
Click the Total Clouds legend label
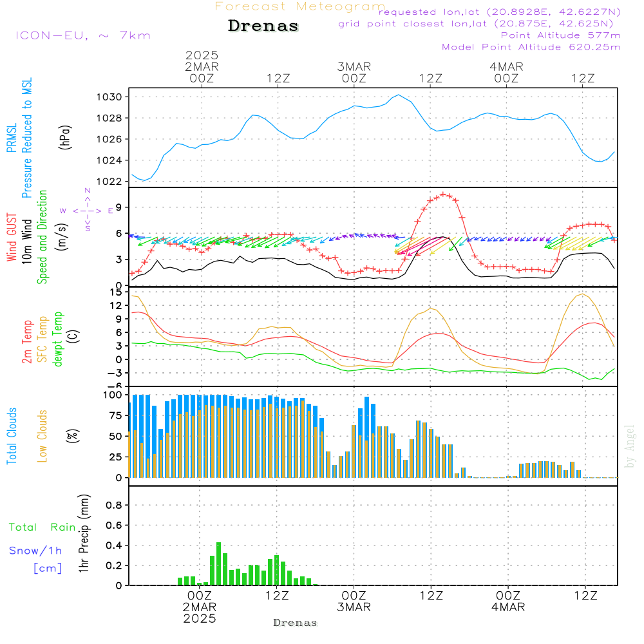coord(12,436)
